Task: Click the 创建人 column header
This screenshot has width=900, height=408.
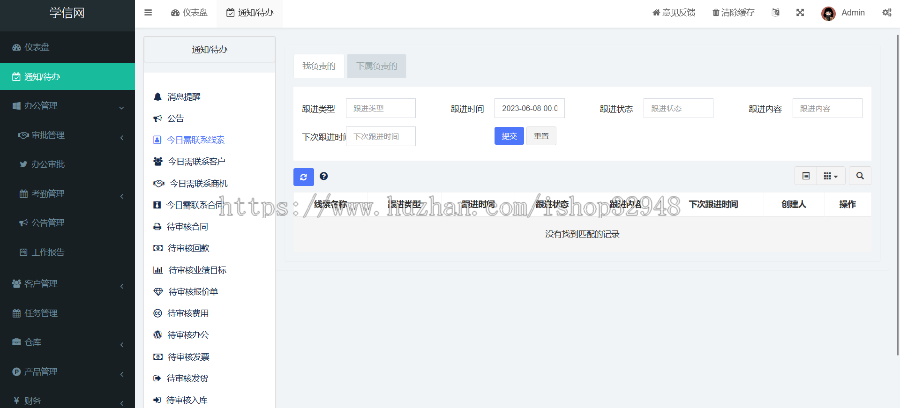Action: [794, 204]
